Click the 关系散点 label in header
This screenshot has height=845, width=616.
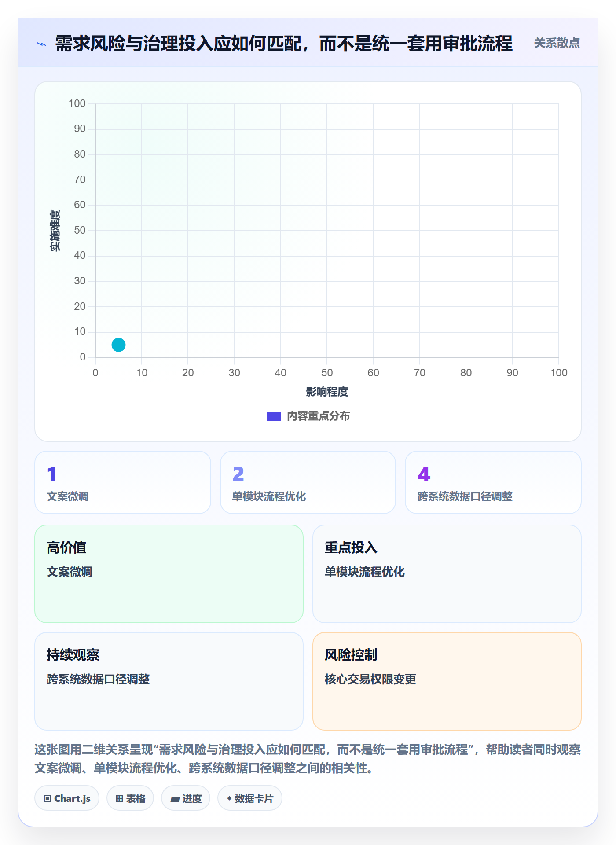557,43
